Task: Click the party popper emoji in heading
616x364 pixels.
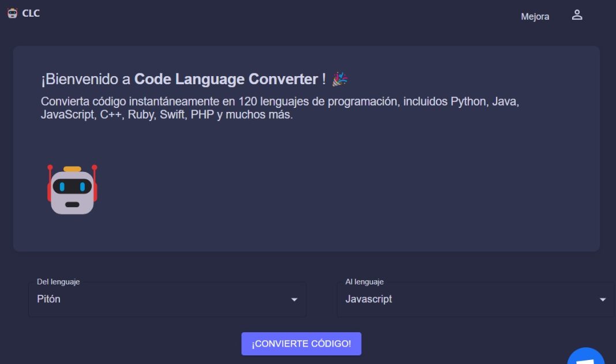Action: point(340,79)
